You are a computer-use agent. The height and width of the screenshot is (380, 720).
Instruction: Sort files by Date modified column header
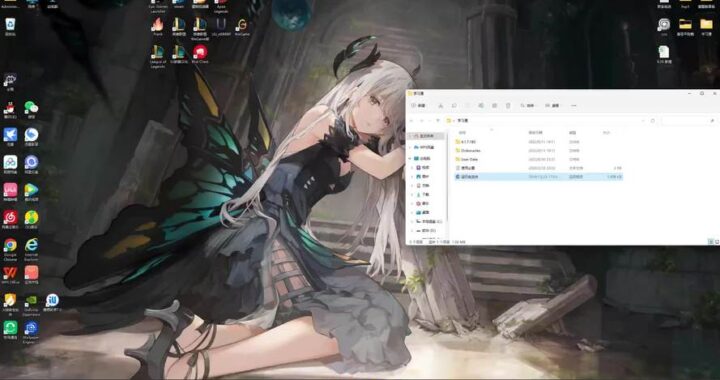(x=535, y=132)
